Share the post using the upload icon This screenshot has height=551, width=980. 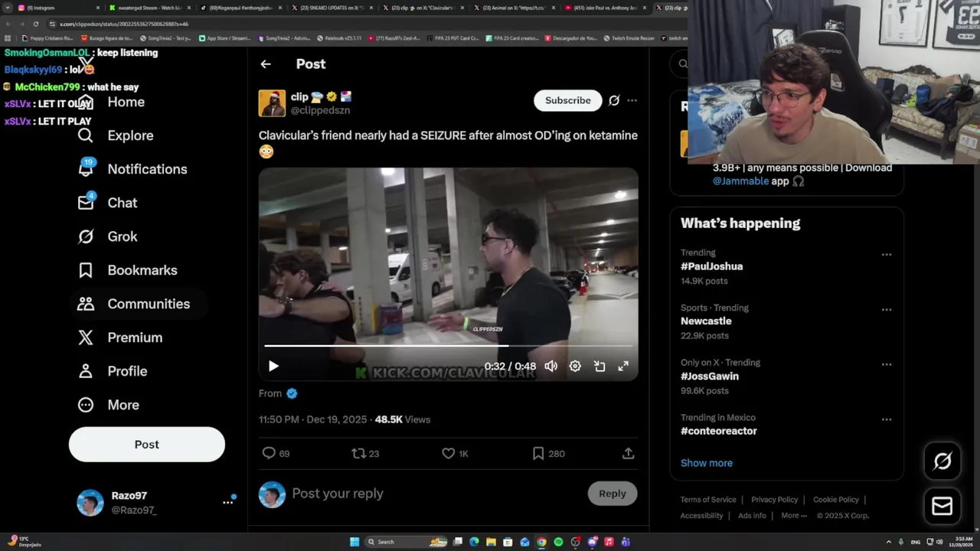coord(628,453)
